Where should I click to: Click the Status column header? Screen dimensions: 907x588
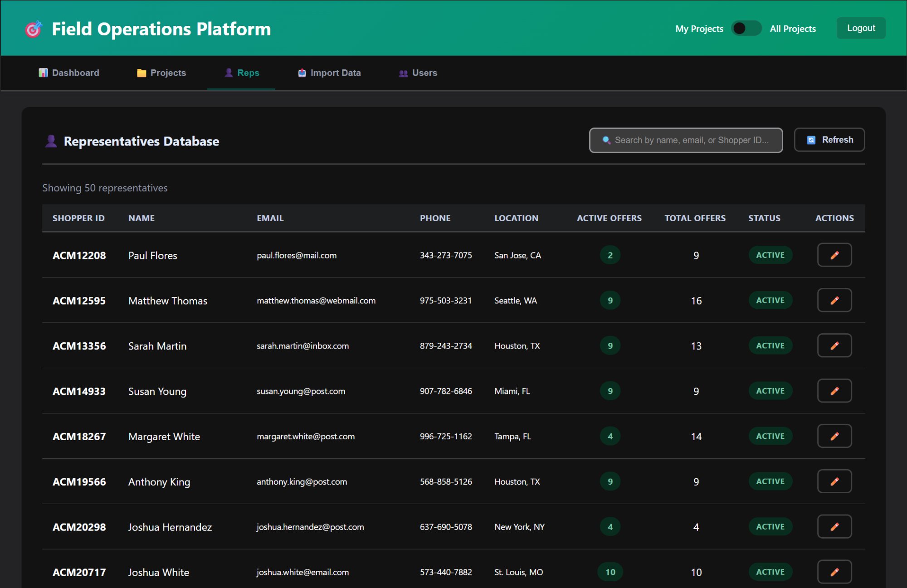click(x=765, y=218)
